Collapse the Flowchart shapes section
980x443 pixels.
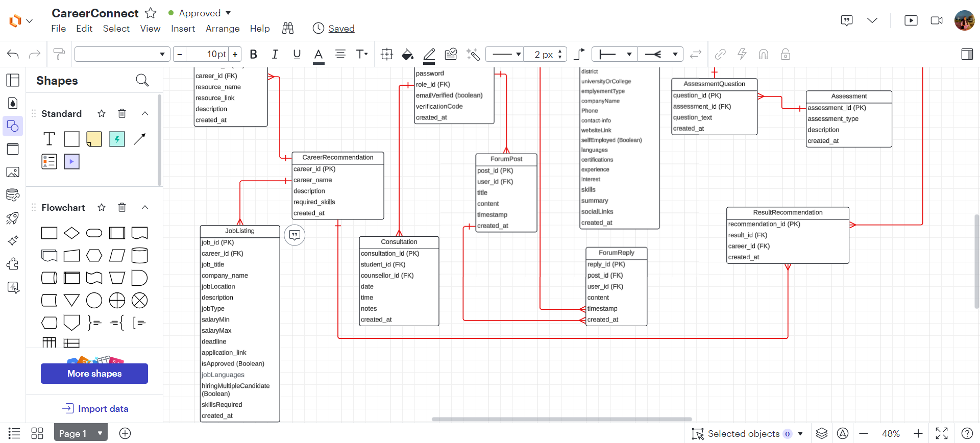pyautogui.click(x=145, y=207)
